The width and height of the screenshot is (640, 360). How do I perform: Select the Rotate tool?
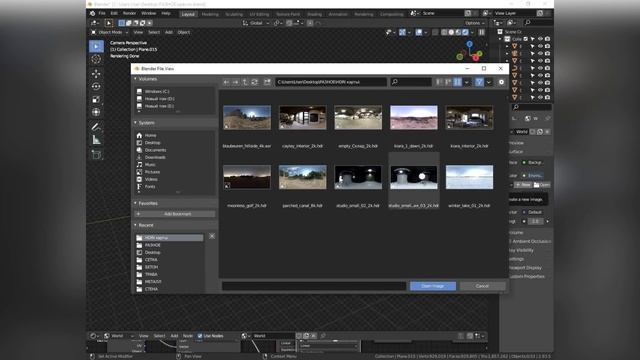[96, 87]
